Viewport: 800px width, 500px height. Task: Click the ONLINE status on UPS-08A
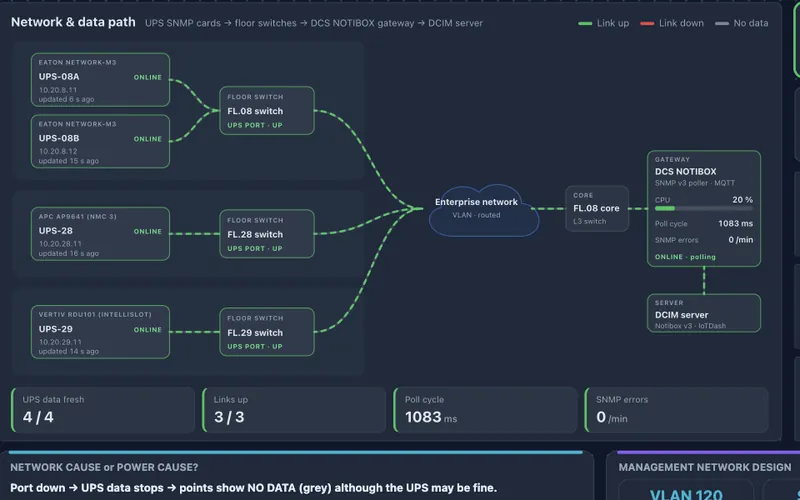[x=148, y=78]
